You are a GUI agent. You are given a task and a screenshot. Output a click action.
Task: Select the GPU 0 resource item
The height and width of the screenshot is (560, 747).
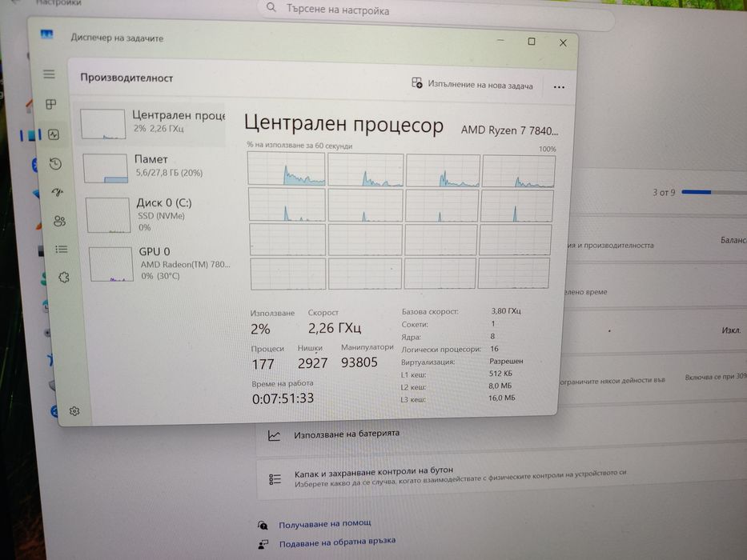coord(159,263)
